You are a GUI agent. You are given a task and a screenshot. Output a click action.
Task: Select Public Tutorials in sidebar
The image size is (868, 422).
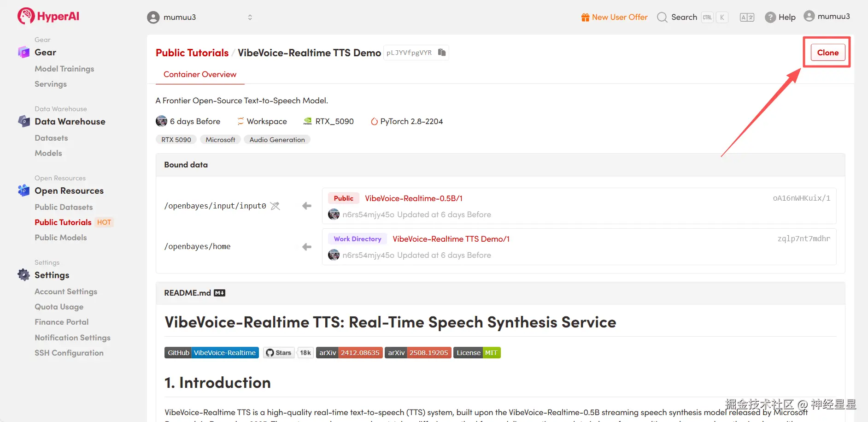tap(63, 222)
